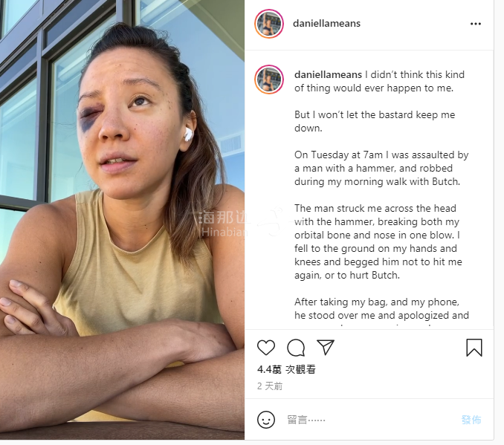The width and height of the screenshot is (504, 445).
Task: Open comments via the speech bubble icon
Action: point(296,348)
